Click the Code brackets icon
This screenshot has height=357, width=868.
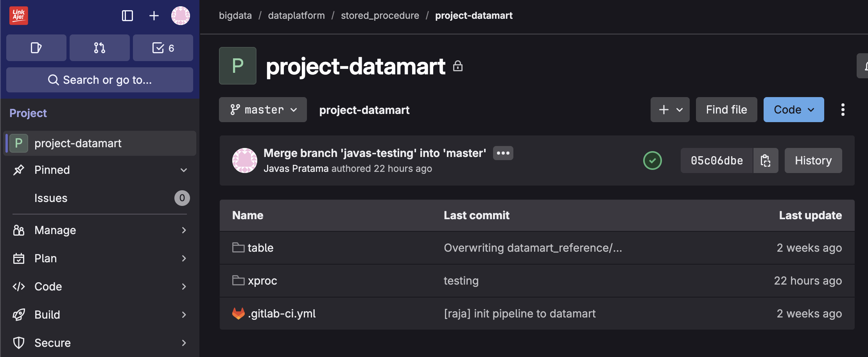[19, 287]
